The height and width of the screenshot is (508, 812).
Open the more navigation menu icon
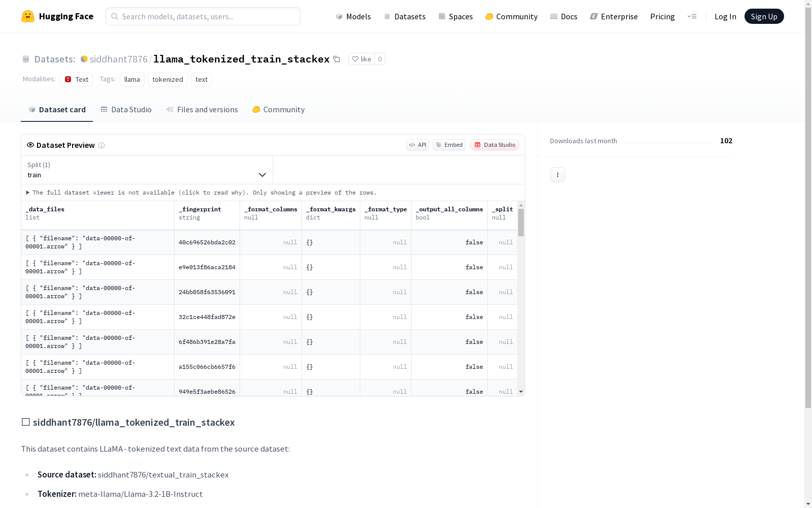[x=692, y=16]
